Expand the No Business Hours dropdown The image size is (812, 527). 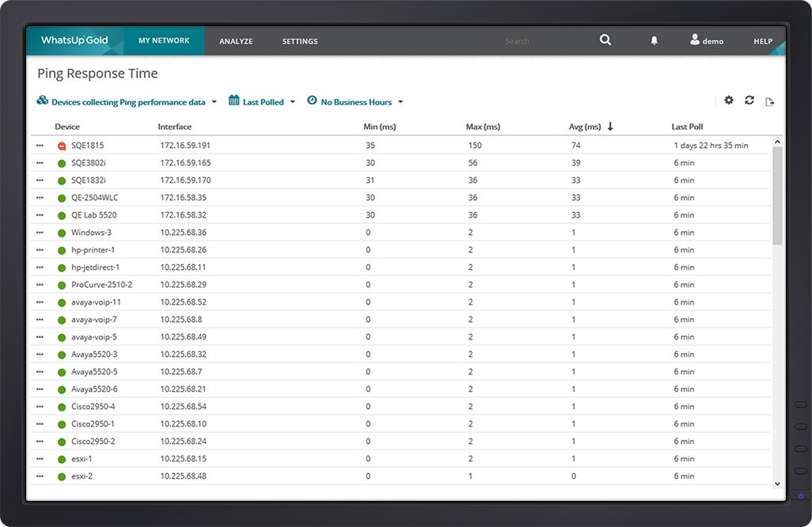(355, 102)
